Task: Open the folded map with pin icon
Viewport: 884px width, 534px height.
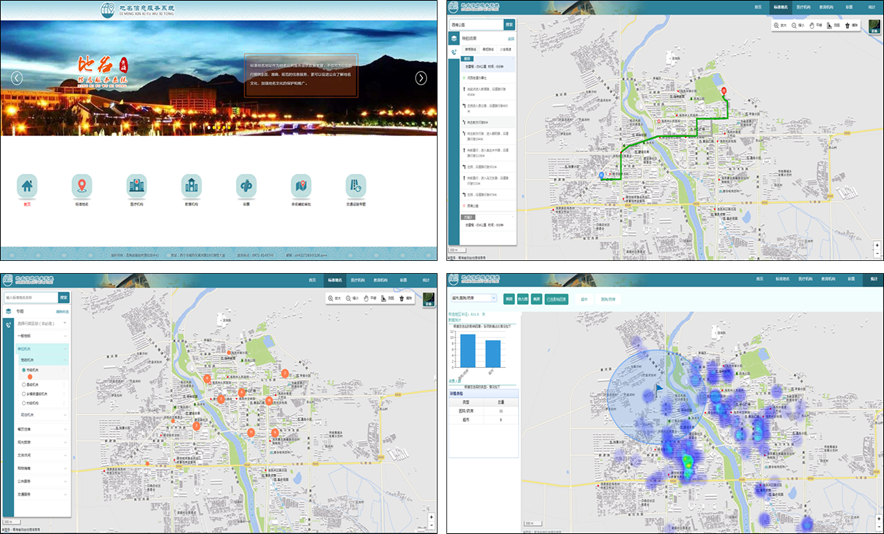Action: (301, 186)
